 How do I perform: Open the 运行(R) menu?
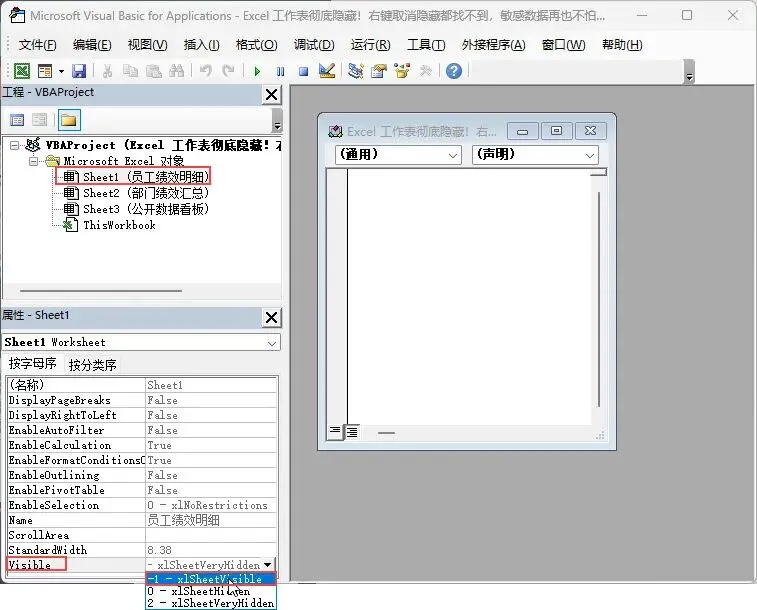(x=370, y=45)
